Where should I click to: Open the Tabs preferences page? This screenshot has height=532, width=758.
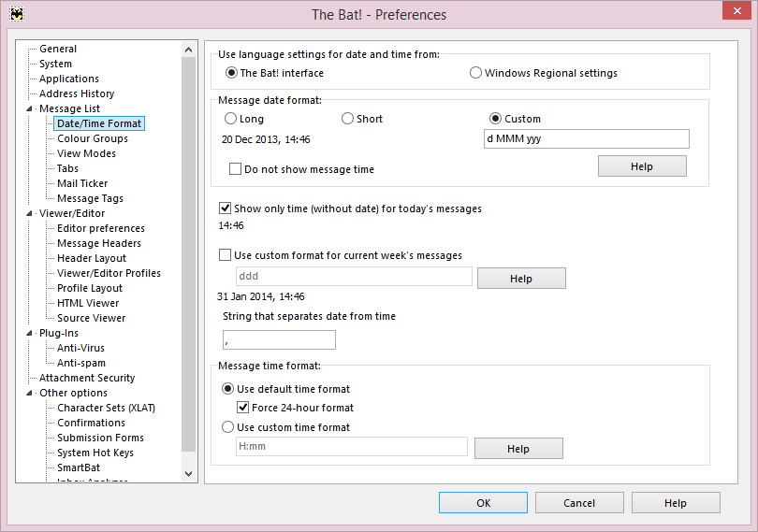tap(67, 168)
